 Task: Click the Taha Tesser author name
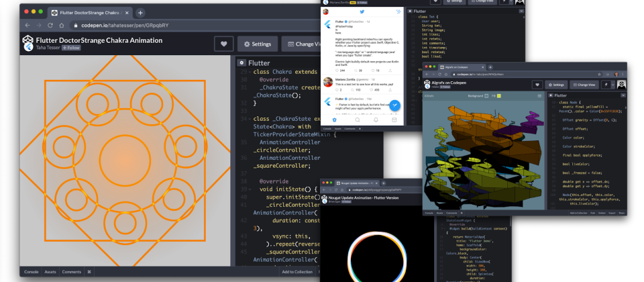(x=48, y=48)
